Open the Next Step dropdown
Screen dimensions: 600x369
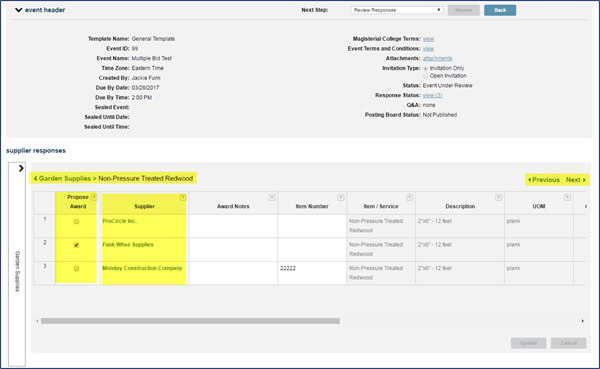pos(397,10)
